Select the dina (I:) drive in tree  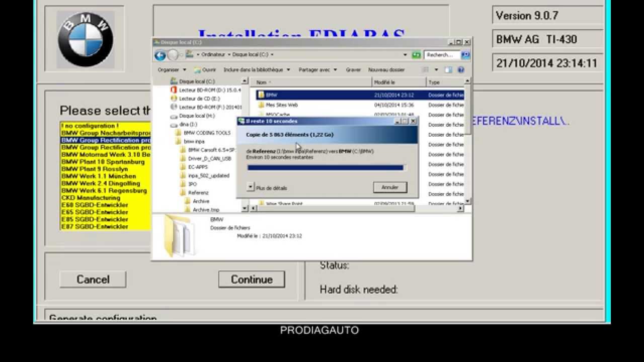click(x=184, y=124)
